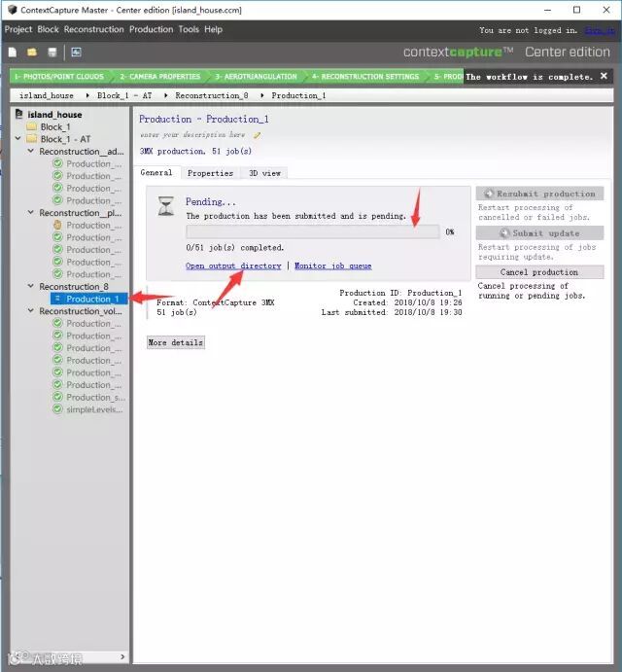
Task: Collapse the Reconstruction_8 node
Action: tap(31, 286)
